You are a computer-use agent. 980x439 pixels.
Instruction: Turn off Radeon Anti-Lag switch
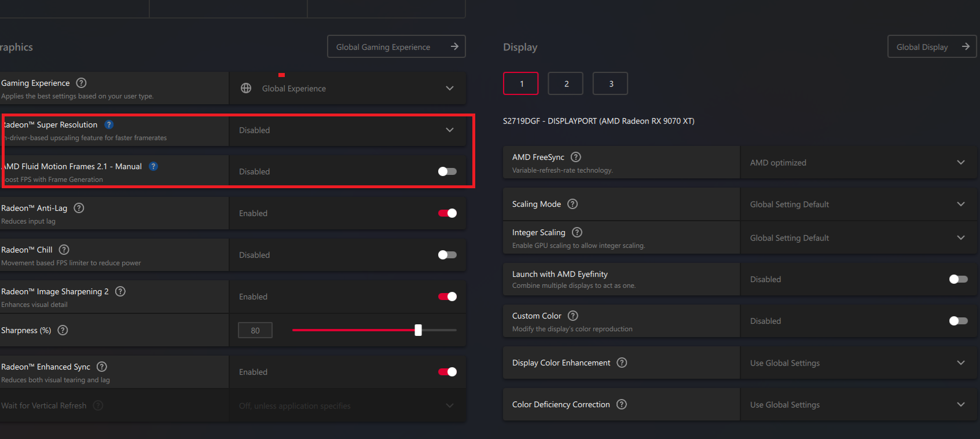pyautogui.click(x=447, y=213)
